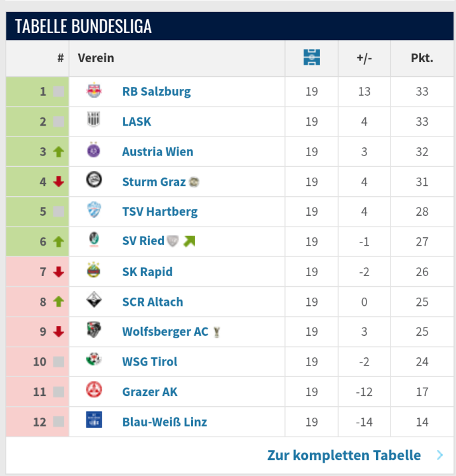
Task: Click the trophy icon beside Wolfsberger AC
Action: 217,332
